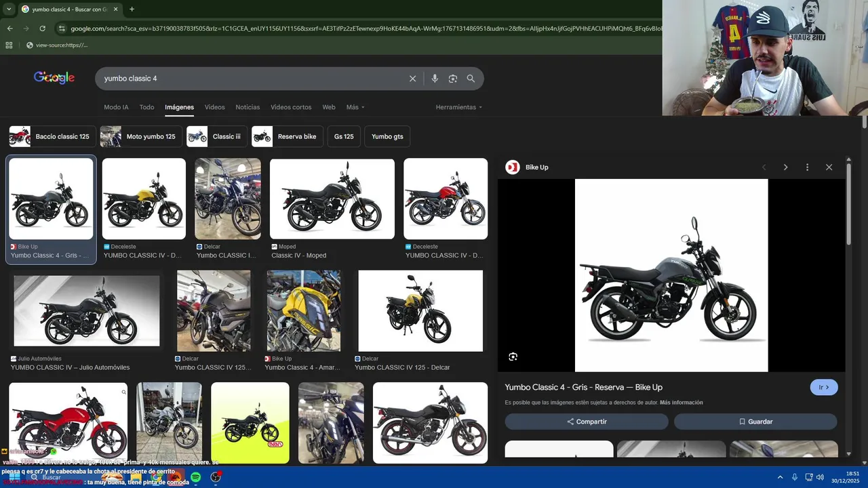Close the yumbo classic 4 tab
The height and width of the screenshot is (488, 868).
click(x=115, y=9)
